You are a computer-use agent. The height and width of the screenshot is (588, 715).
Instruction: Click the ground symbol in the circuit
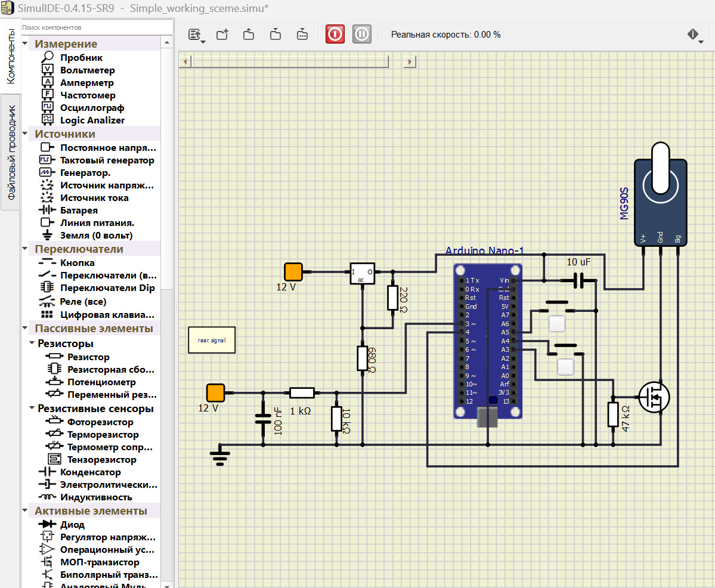pyautogui.click(x=220, y=456)
